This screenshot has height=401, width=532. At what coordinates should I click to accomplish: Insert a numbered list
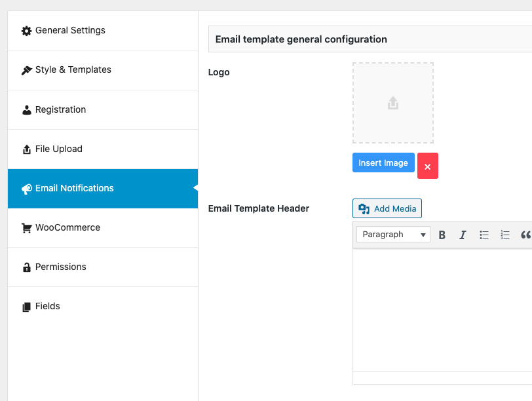pos(505,235)
